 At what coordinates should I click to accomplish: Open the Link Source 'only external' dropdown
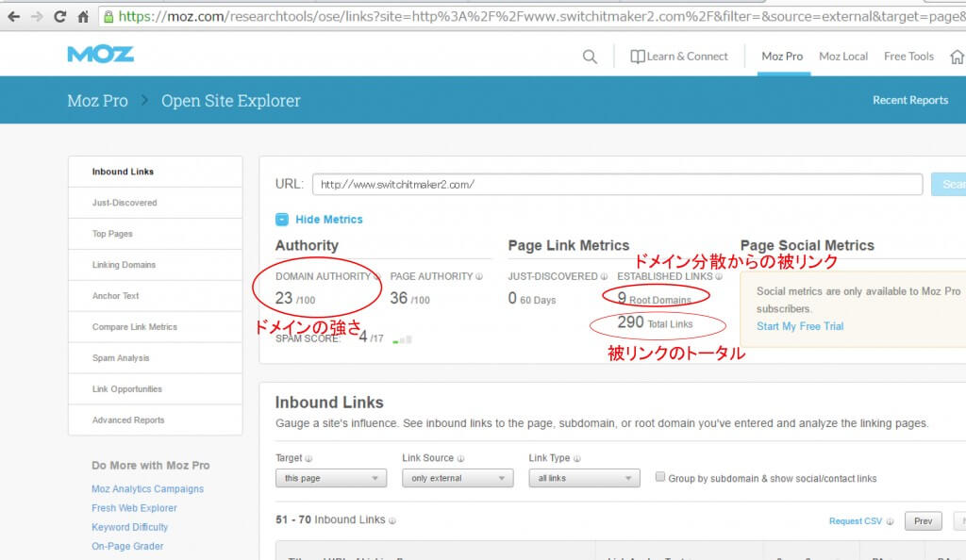pyautogui.click(x=458, y=478)
